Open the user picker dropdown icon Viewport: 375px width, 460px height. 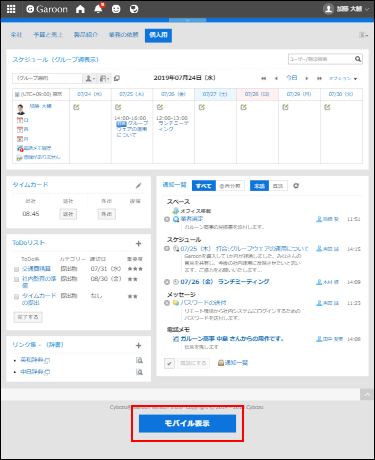[x=90, y=78]
